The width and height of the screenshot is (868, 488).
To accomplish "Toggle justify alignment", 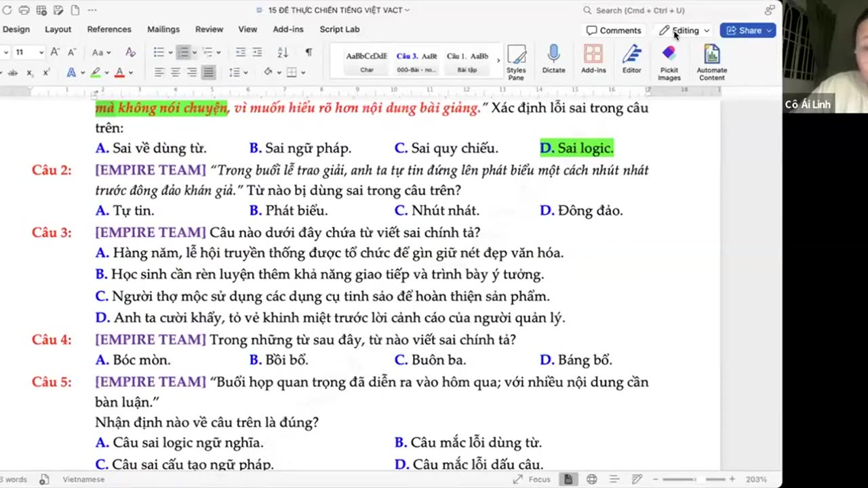I will tap(208, 73).
